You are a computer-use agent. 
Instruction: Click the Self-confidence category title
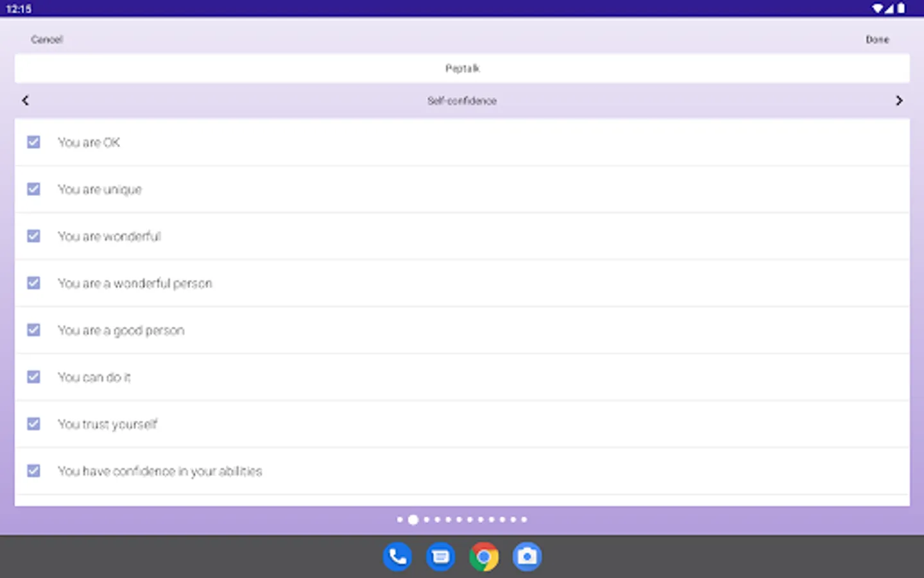462,101
